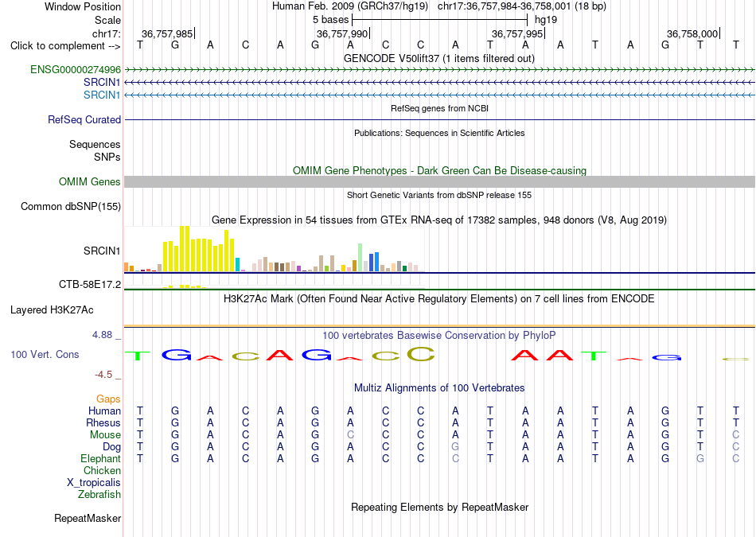Select the X_tropicalis alignment row label

[x=94, y=483]
